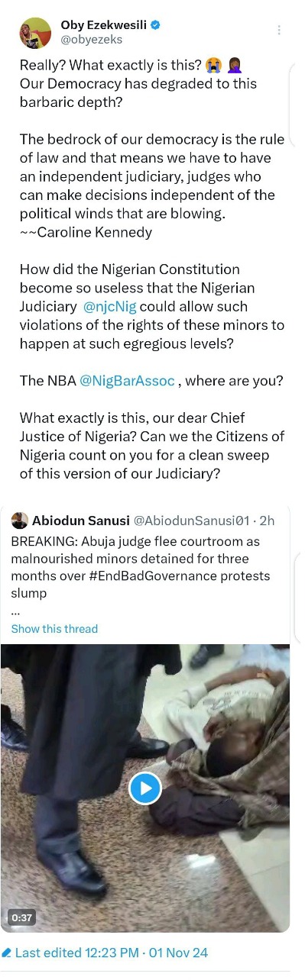305x980 pixels.
Task: Click the Abiodun Sanusi name in quoted tweet
Action: [81, 521]
